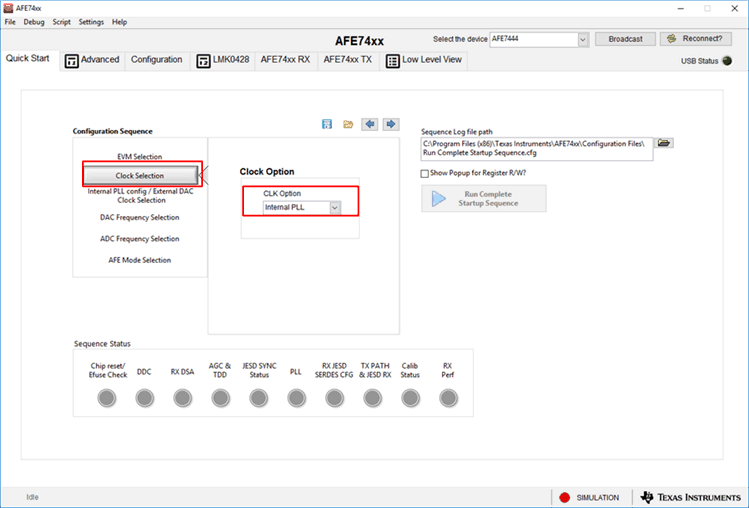749x508 pixels.
Task: Browse for Sequence Log file path
Action: pyautogui.click(x=664, y=143)
